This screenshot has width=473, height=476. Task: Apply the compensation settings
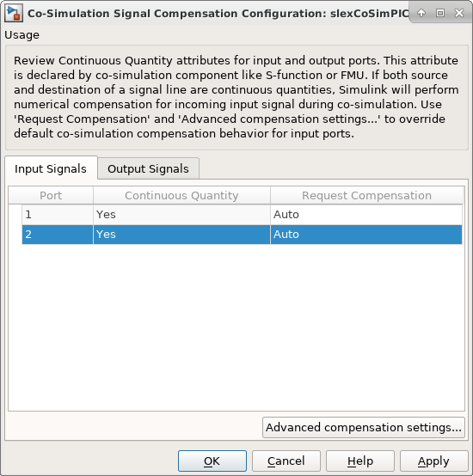pyautogui.click(x=433, y=461)
